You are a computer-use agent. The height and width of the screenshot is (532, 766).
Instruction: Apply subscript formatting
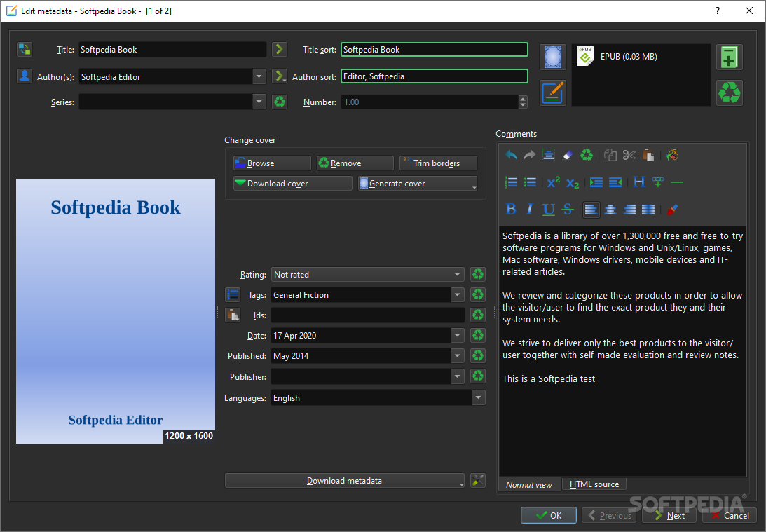(573, 182)
